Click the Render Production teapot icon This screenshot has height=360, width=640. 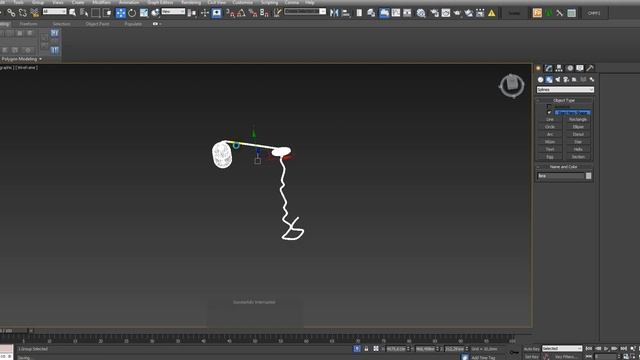pos(457,13)
